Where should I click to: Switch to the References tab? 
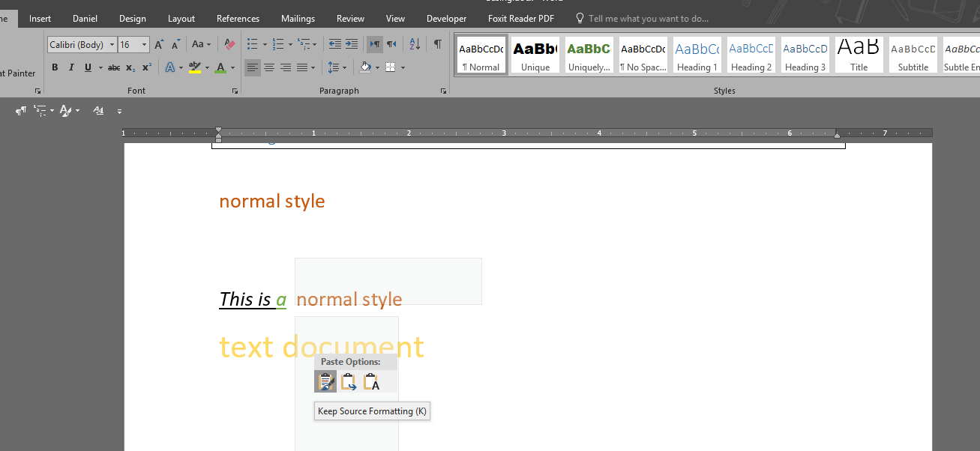pos(238,19)
